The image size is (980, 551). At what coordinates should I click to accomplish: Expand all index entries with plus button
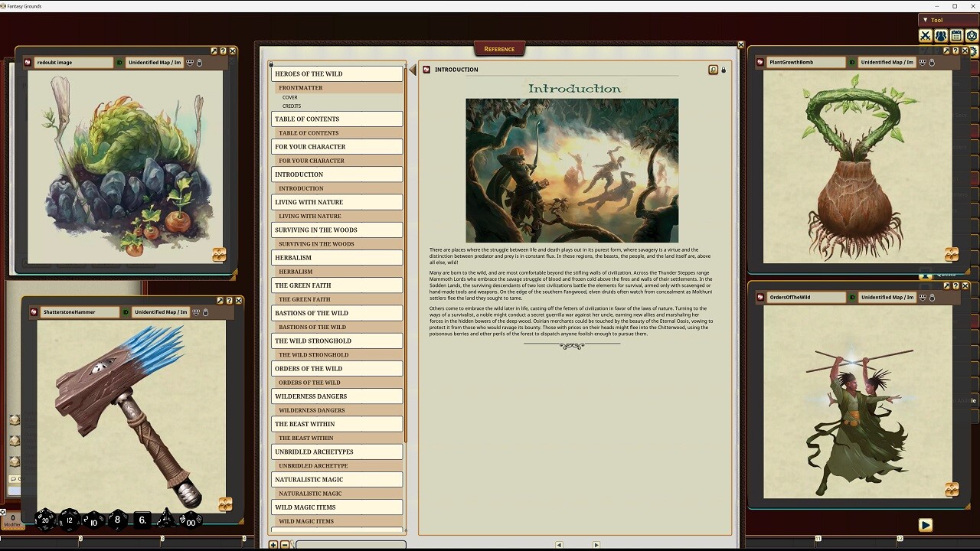(x=273, y=545)
